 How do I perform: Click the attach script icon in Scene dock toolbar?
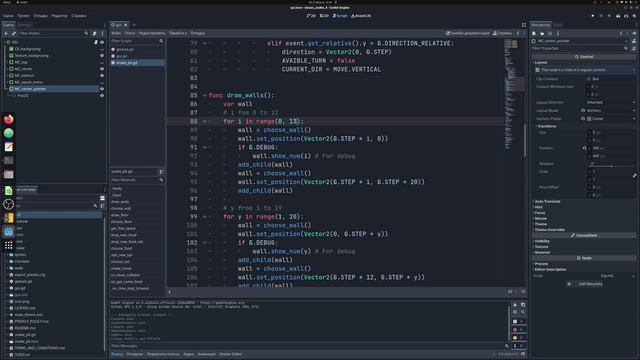tap(94, 33)
